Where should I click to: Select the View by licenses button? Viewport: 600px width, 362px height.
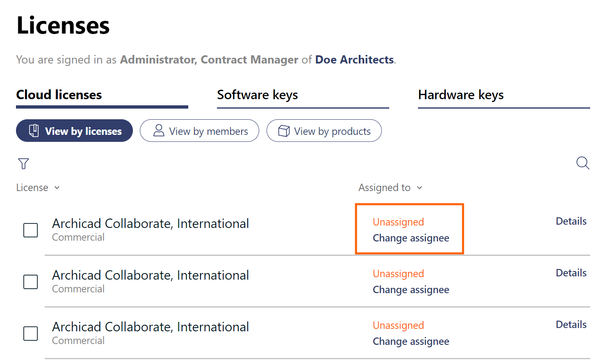pyautogui.click(x=74, y=131)
